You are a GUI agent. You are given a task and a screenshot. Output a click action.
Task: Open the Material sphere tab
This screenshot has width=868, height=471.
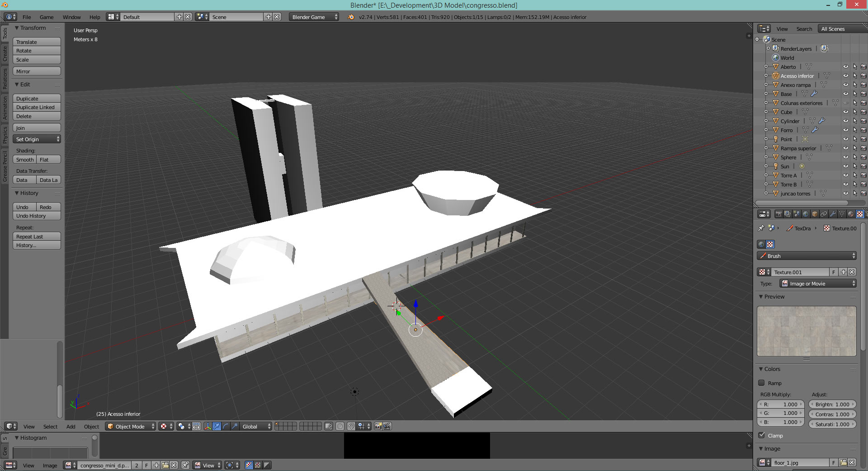click(851, 214)
